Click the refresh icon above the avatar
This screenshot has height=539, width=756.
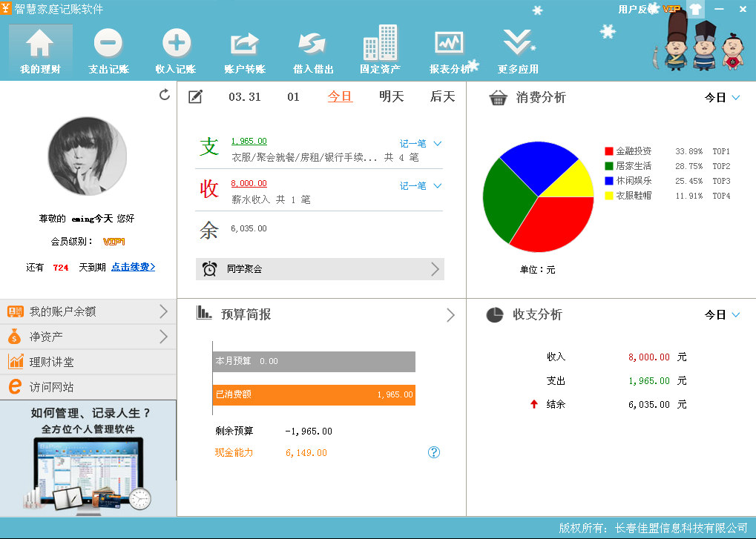(x=165, y=95)
